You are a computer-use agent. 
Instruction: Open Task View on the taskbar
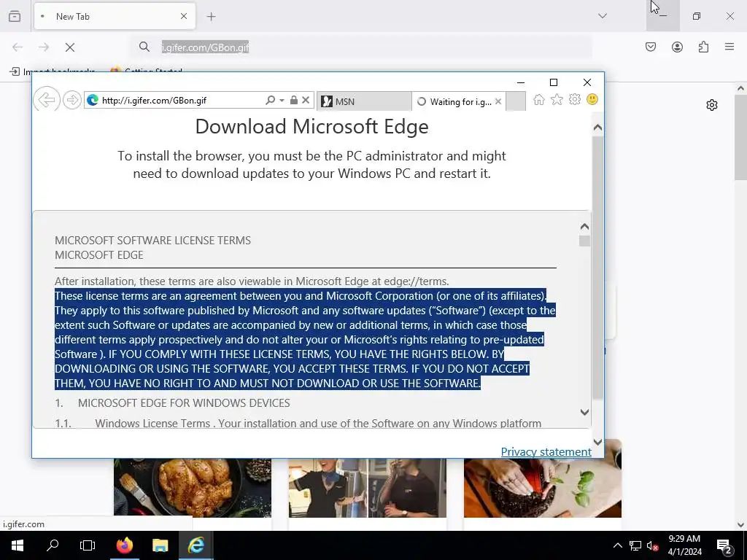click(x=88, y=545)
